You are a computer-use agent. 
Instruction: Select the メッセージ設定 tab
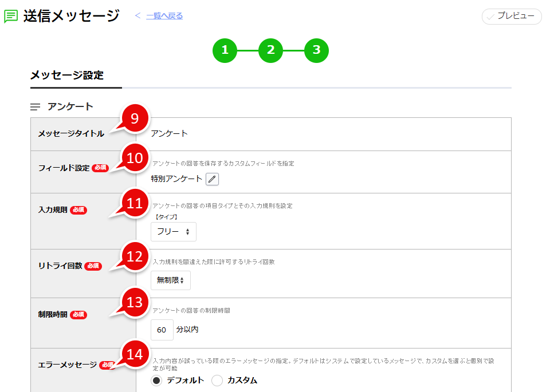66,76
